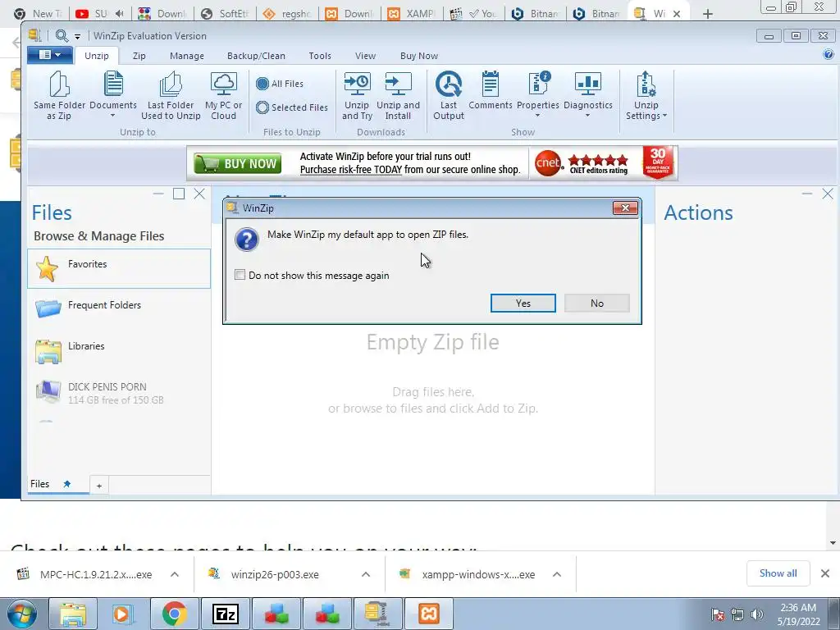The width and height of the screenshot is (840, 630).
Task: Open the View ribbon tab
Action: (x=365, y=56)
